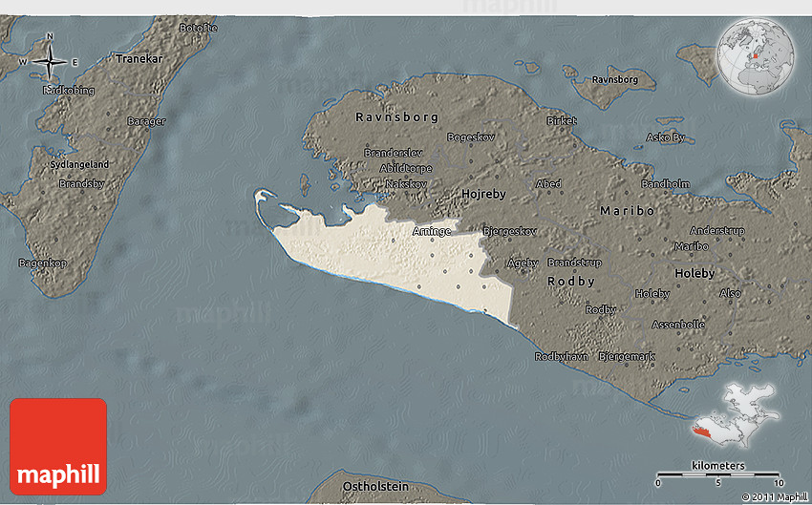Click the red maphill logo
812x505 pixels.
(58, 446)
